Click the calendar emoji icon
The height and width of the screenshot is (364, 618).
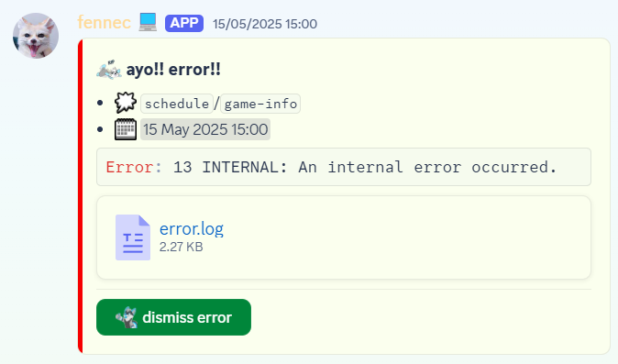coord(126,129)
